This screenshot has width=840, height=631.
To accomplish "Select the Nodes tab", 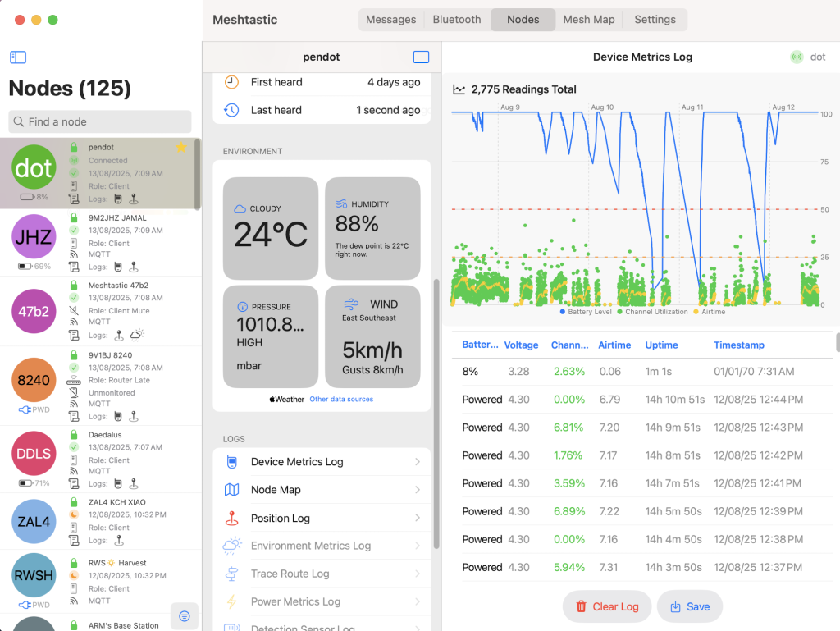I will (x=523, y=20).
